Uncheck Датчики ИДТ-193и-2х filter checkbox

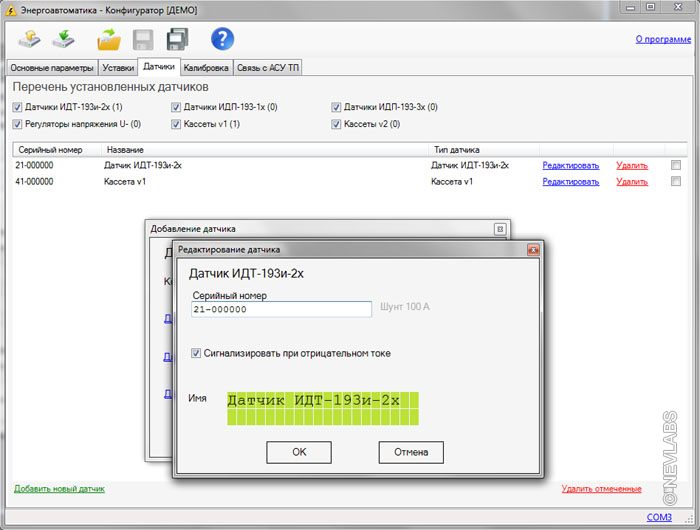[17, 107]
